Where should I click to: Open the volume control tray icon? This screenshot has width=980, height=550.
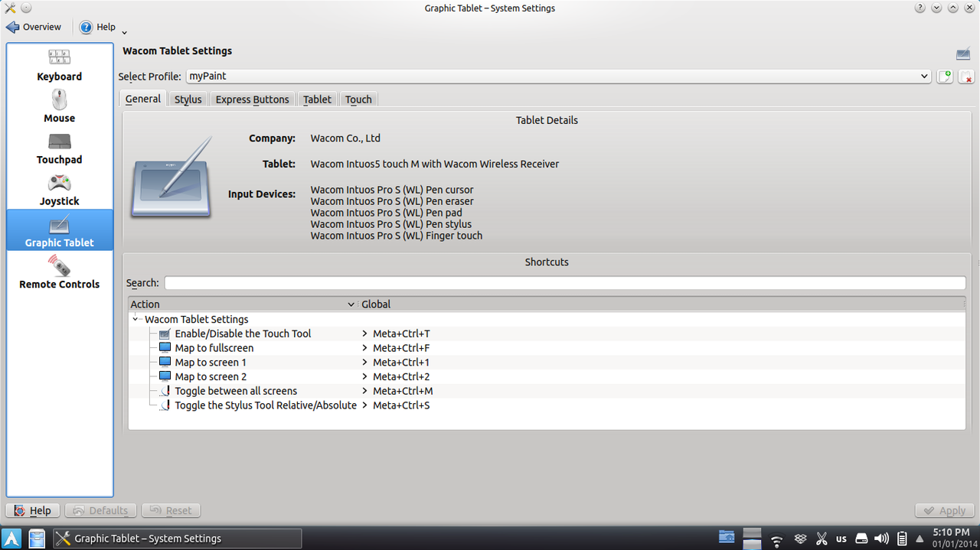point(881,539)
